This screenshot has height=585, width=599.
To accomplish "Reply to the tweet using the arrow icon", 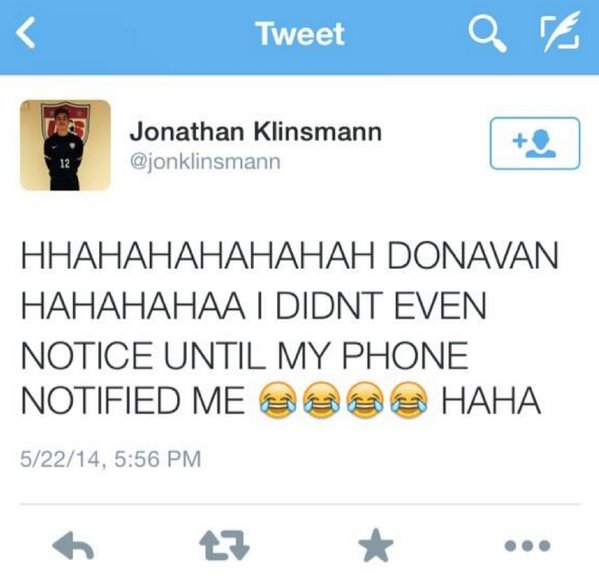I will [73, 545].
